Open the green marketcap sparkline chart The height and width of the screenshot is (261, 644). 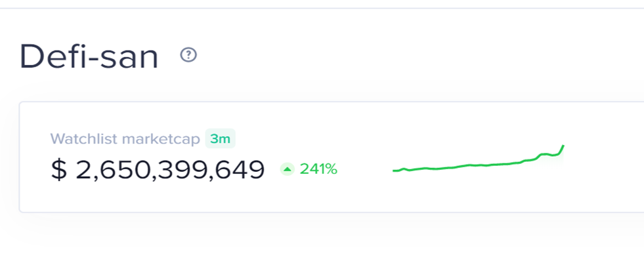tap(478, 159)
